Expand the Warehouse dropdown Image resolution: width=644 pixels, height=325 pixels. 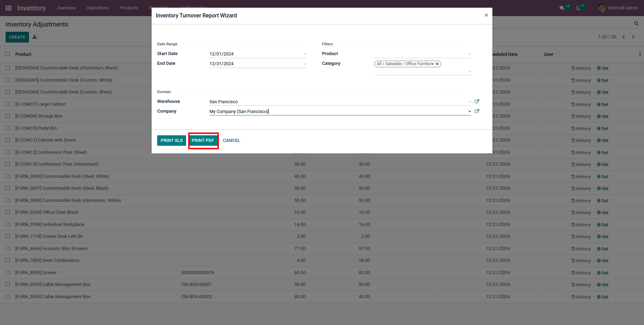470,102
